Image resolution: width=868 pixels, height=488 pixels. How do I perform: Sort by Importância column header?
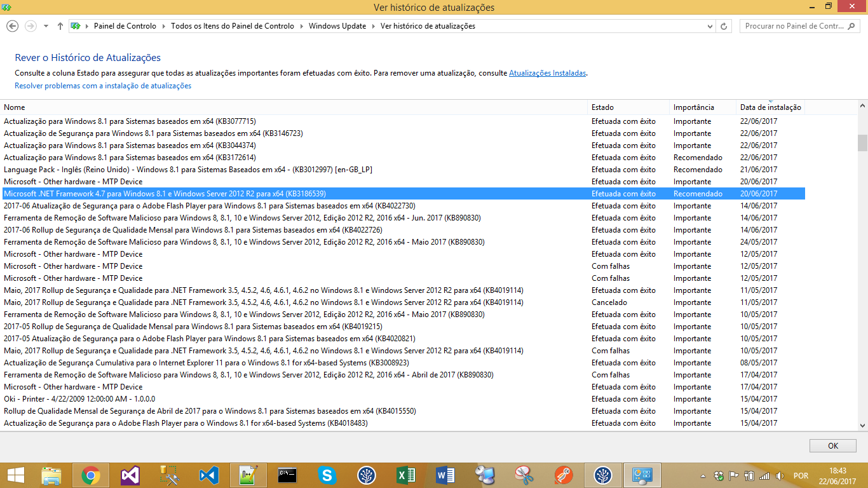pos(703,107)
